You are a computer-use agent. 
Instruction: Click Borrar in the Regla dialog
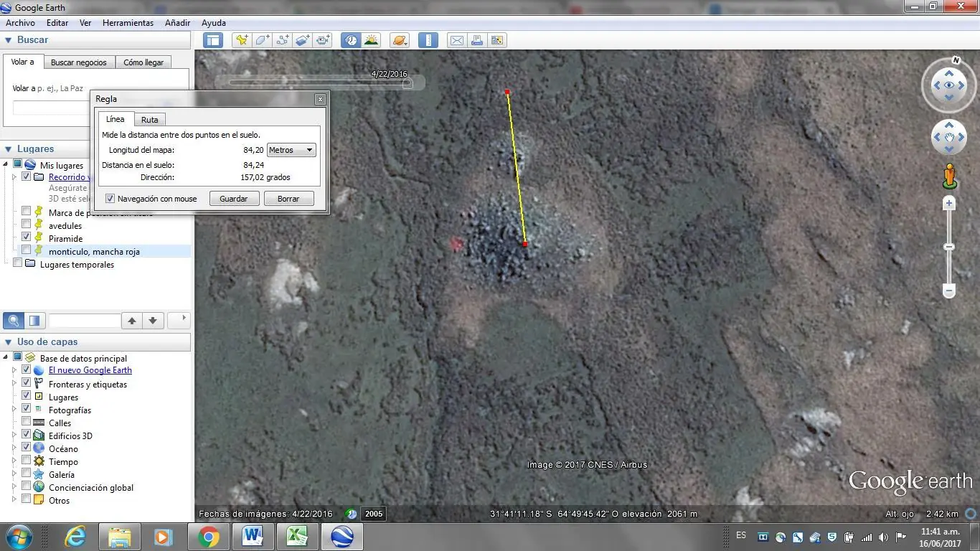(288, 199)
